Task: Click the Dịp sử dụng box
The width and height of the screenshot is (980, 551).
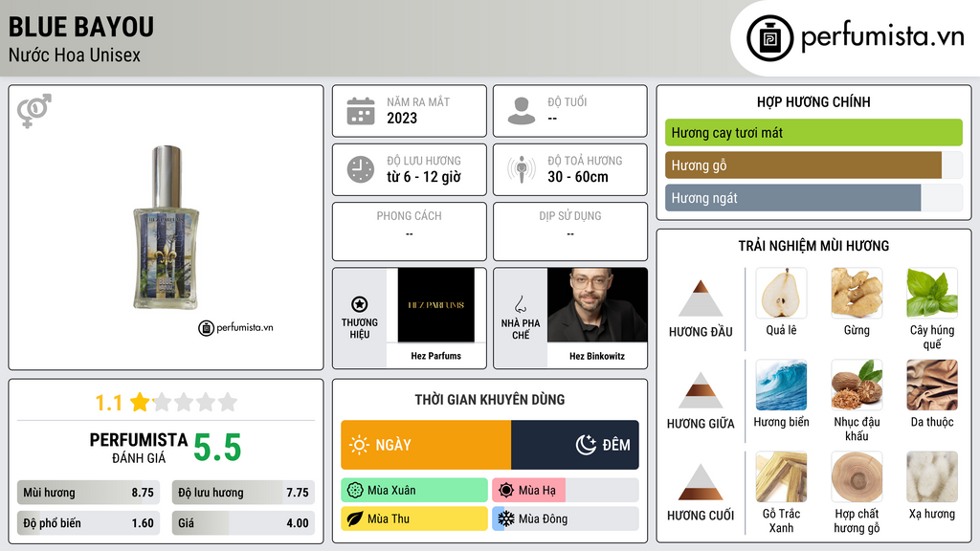Action: coord(570,231)
